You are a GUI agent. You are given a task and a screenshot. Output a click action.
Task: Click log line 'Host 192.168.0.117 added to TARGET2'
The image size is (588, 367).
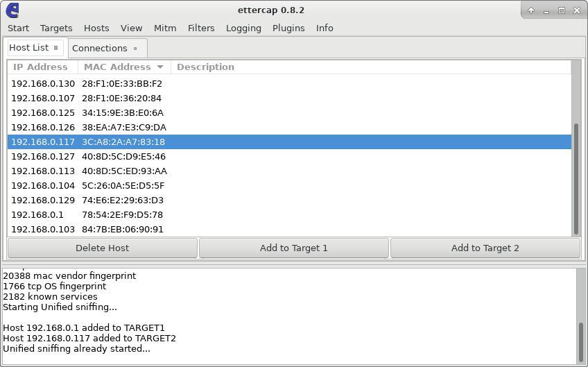coord(89,338)
